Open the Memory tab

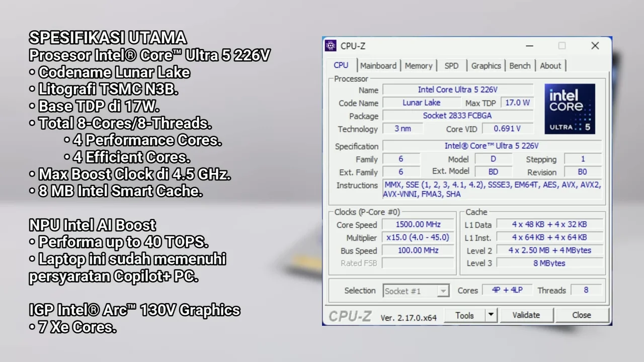coord(419,65)
